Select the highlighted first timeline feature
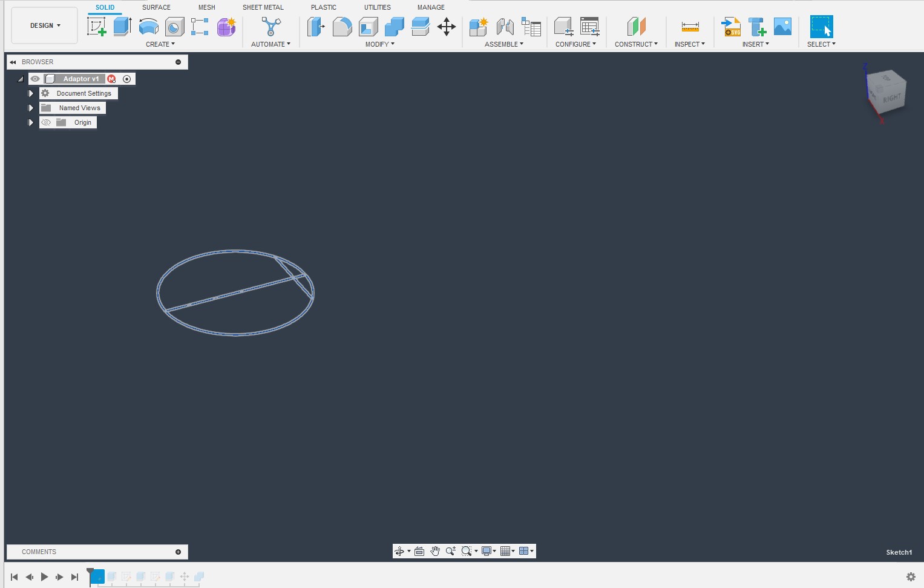 [97, 576]
